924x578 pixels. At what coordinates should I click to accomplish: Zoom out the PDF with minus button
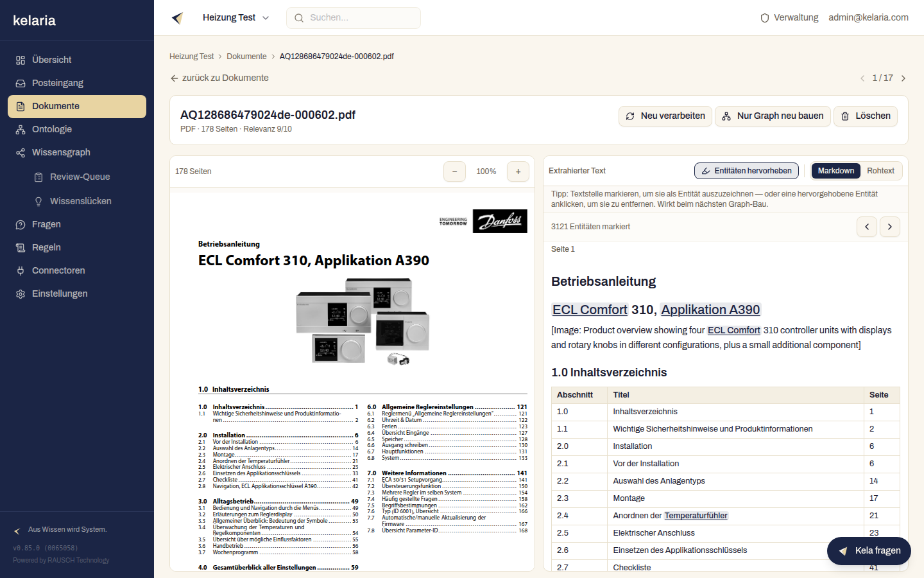point(454,171)
